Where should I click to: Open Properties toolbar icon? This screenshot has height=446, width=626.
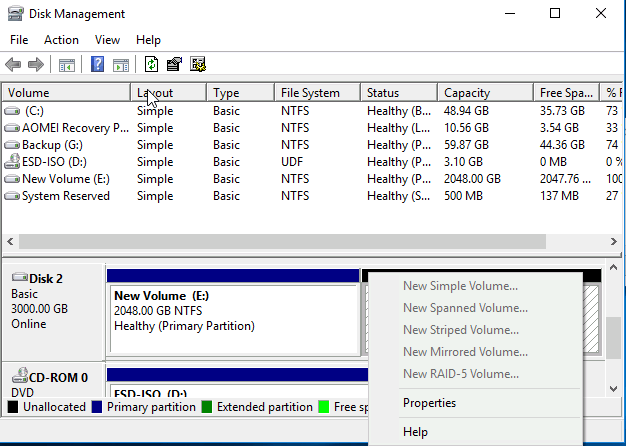pos(174,64)
